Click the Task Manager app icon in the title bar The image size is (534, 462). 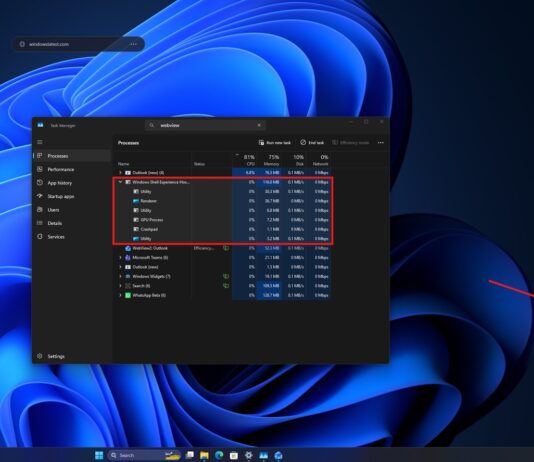pyautogui.click(x=41, y=125)
